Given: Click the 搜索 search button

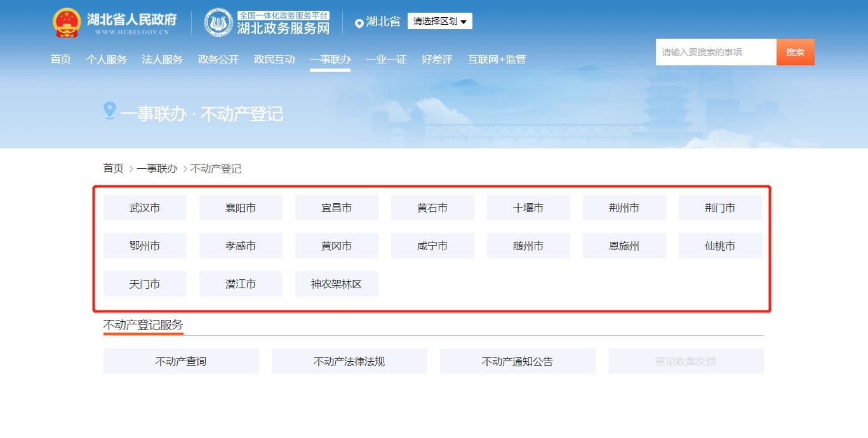Looking at the screenshot, I should (795, 51).
